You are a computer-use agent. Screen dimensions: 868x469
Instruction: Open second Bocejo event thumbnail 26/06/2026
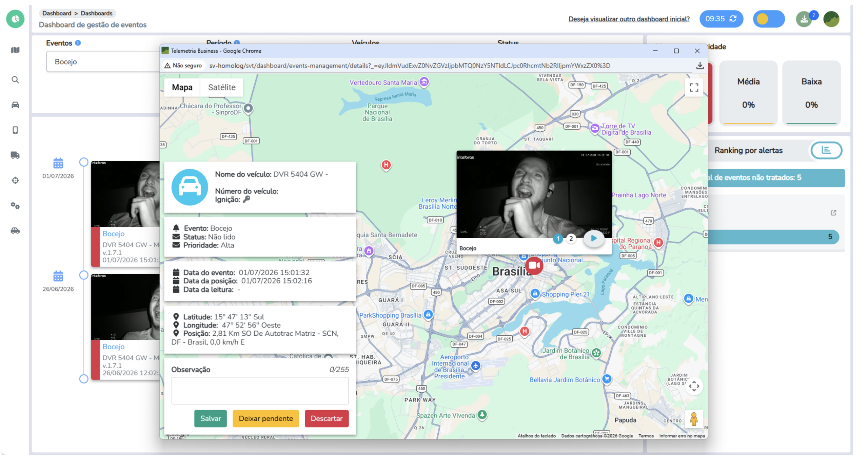click(x=125, y=307)
